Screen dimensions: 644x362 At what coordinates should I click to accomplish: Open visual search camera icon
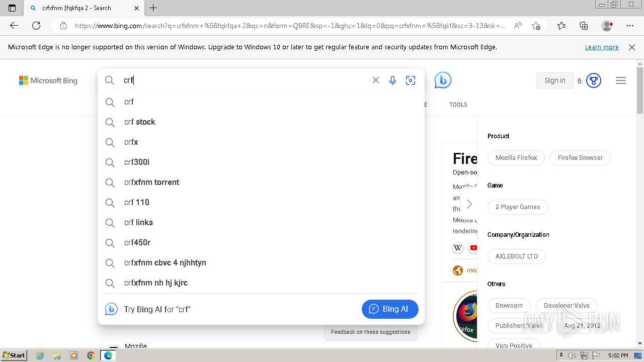pyautogui.click(x=411, y=80)
